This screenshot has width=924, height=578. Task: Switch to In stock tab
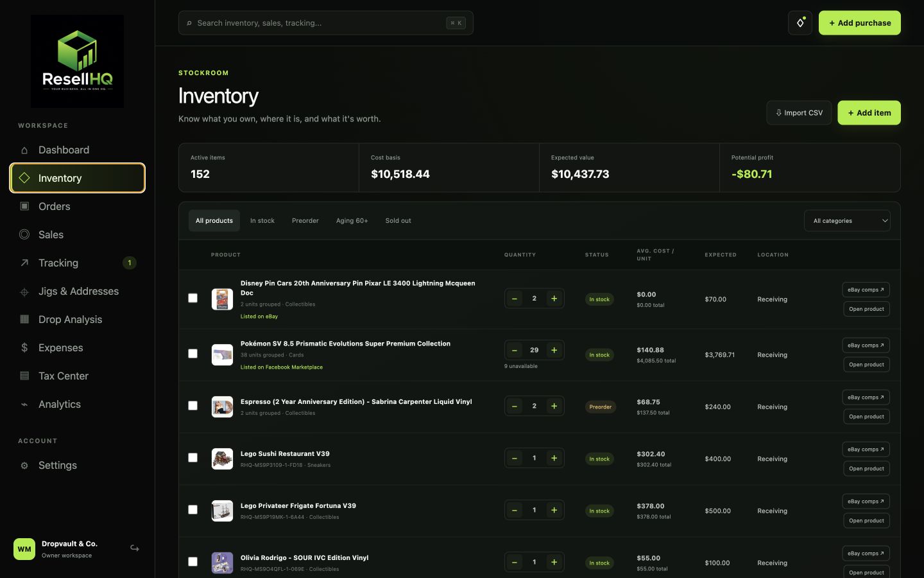click(x=262, y=221)
